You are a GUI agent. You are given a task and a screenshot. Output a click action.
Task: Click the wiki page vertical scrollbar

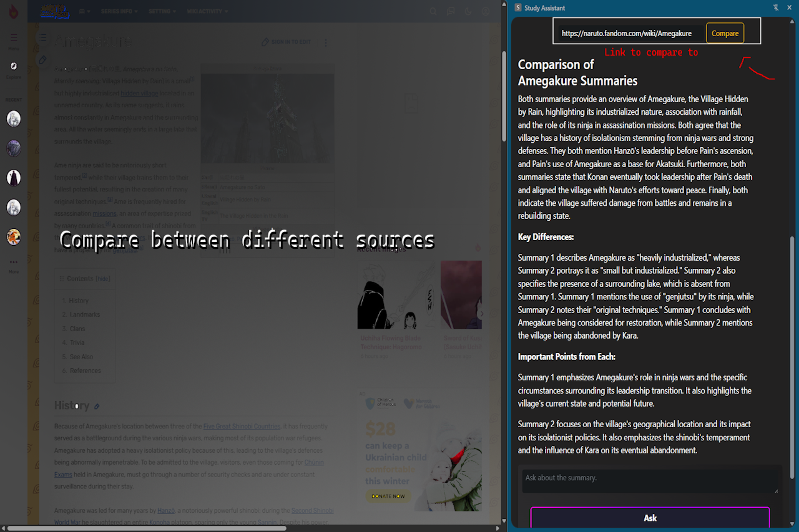(503, 97)
